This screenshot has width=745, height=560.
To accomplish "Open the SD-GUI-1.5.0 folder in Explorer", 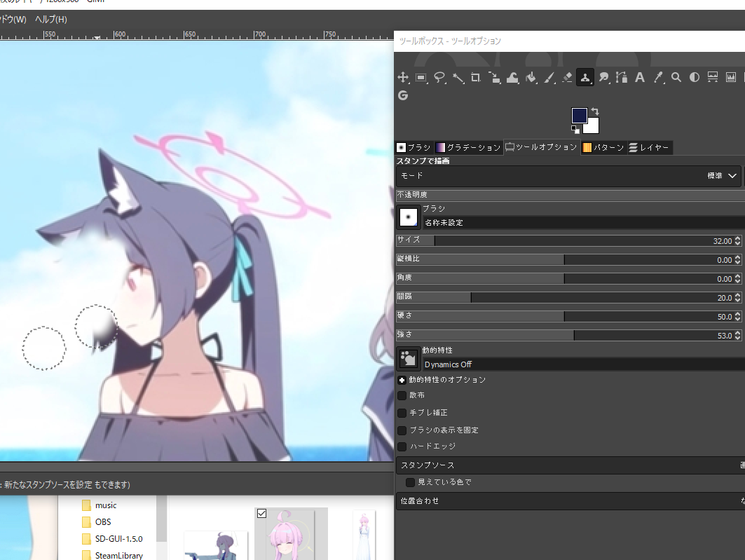I will pos(112,539).
